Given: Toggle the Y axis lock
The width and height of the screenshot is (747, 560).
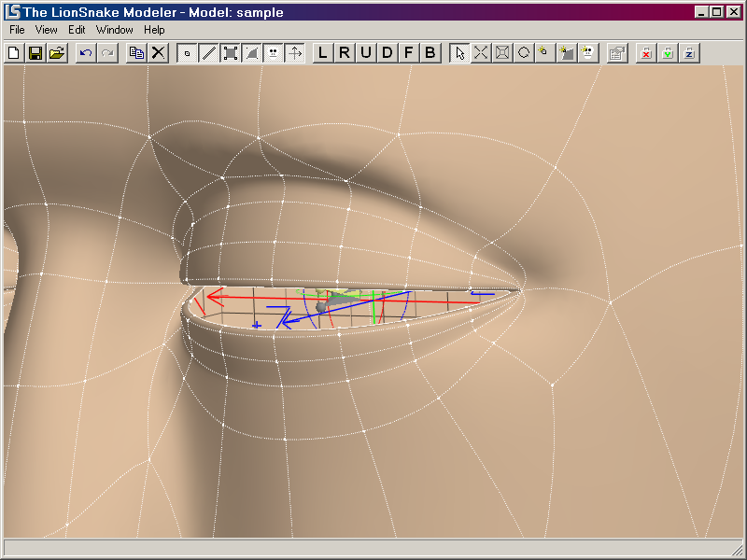Looking at the screenshot, I should tap(668, 53).
